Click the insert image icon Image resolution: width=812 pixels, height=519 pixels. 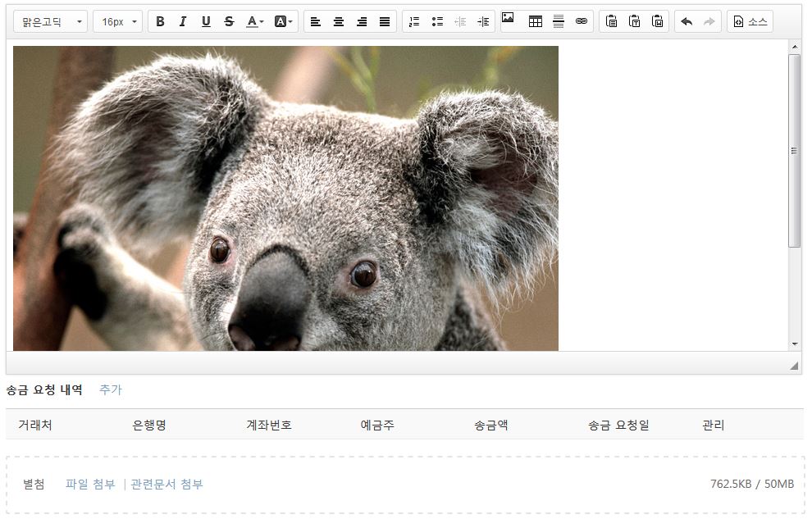(x=508, y=19)
